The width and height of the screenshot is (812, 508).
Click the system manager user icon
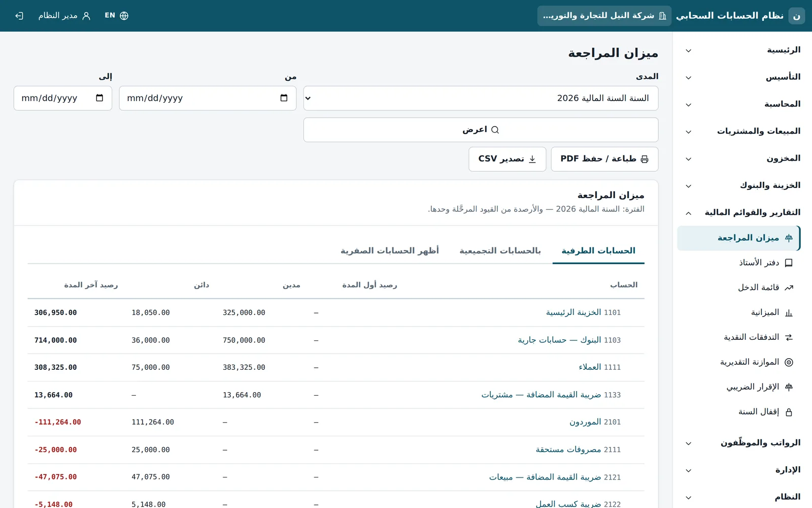pyautogui.click(x=86, y=16)
